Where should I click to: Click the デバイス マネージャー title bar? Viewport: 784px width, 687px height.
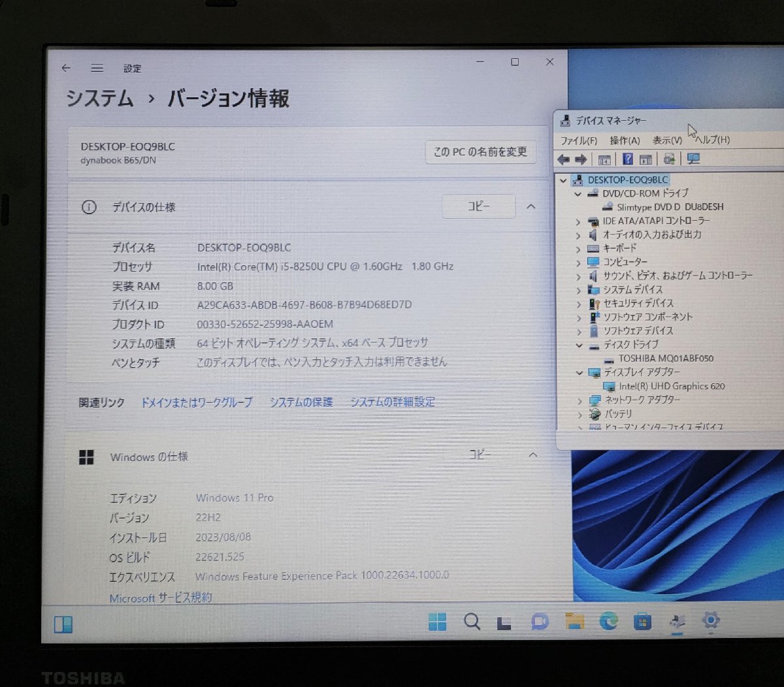[x=670, y=121]
